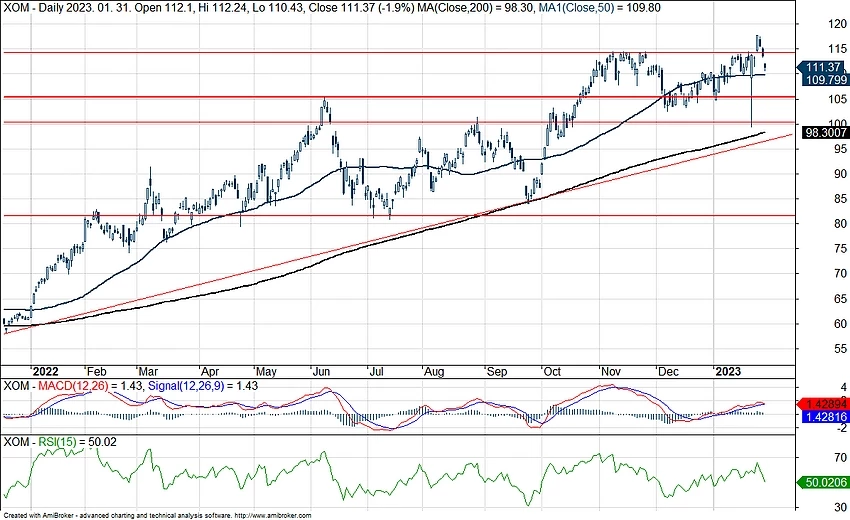Click the 98.3007 200-day MA value label
This screenshot has height=520, width=850.
(826, 132)
